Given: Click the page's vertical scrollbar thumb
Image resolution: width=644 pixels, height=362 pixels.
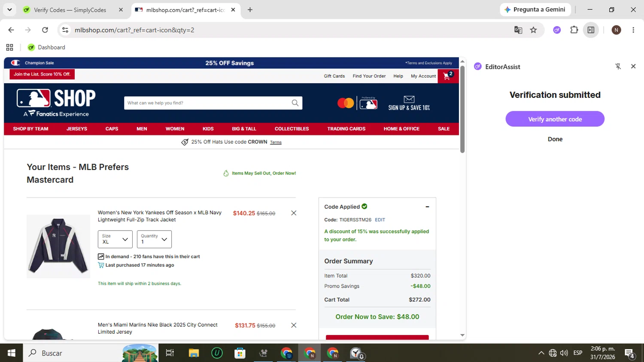Looking at the screenshot, I should [462, 108].
